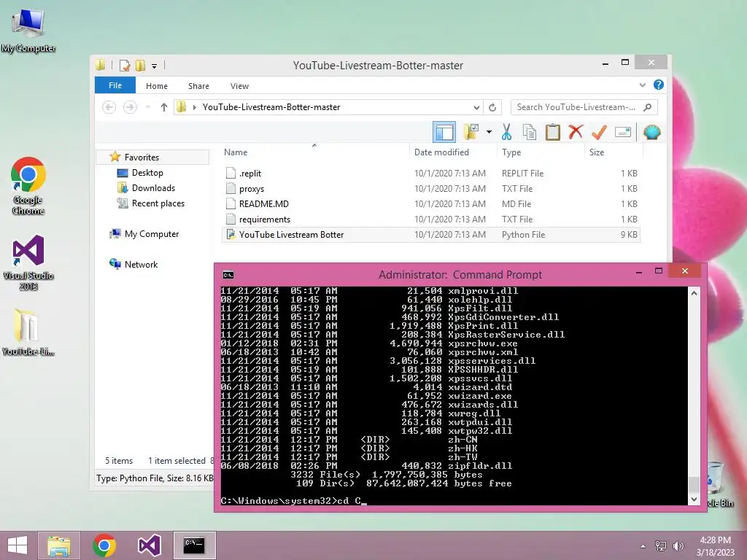Image resolution: width=747 pixels, height=560 pixels.
Task: Switch to the Home ribbon tab
Action: point(157,86)
